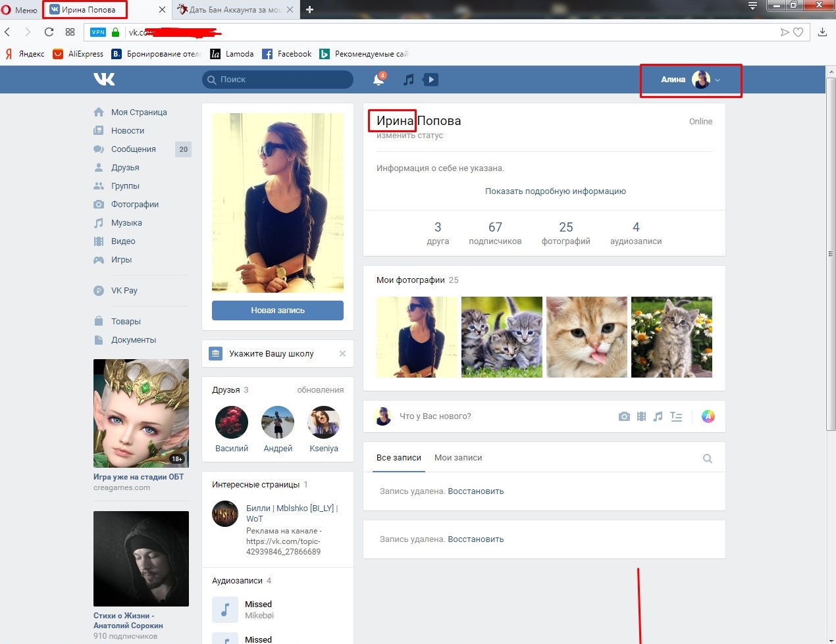Click 'Показать подробную информацию' link
The image size is (836, 644).
pos(556,191)
